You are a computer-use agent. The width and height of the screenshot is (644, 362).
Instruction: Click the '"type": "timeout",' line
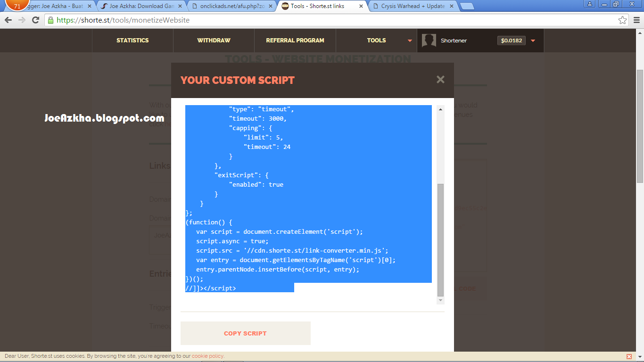click(x=262, y=109)
